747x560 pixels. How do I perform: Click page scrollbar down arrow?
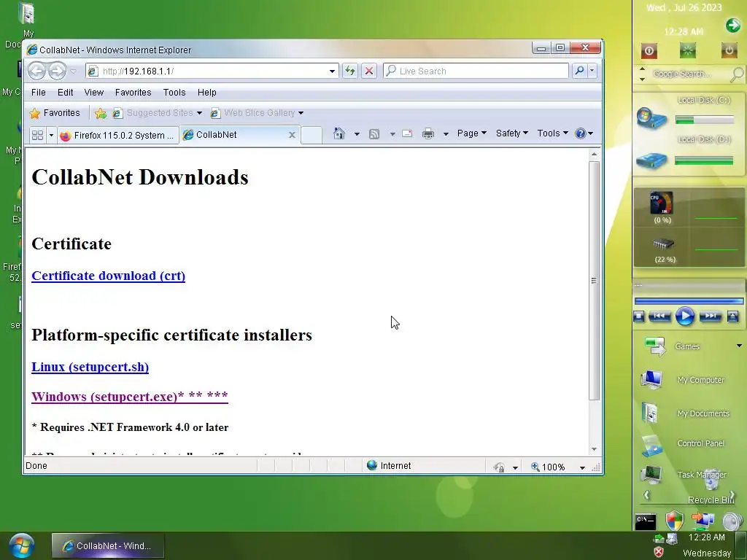594,449
